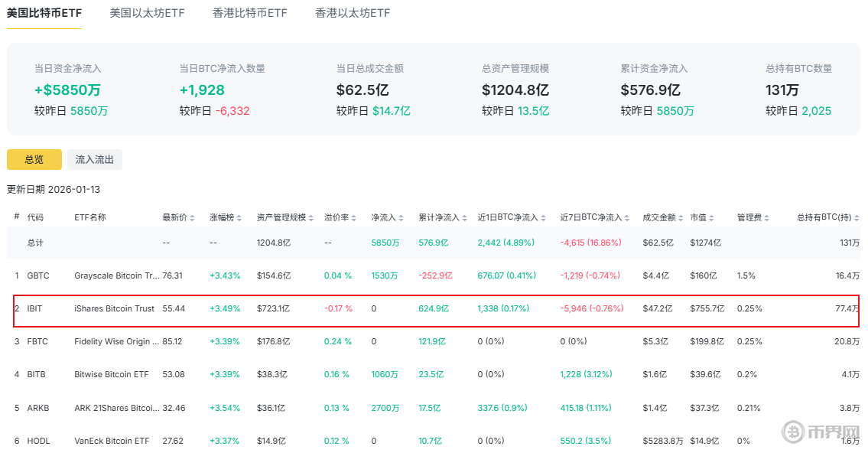
Task: Click the +1,928 BTC net inflow value
Action: coord(202,90)
